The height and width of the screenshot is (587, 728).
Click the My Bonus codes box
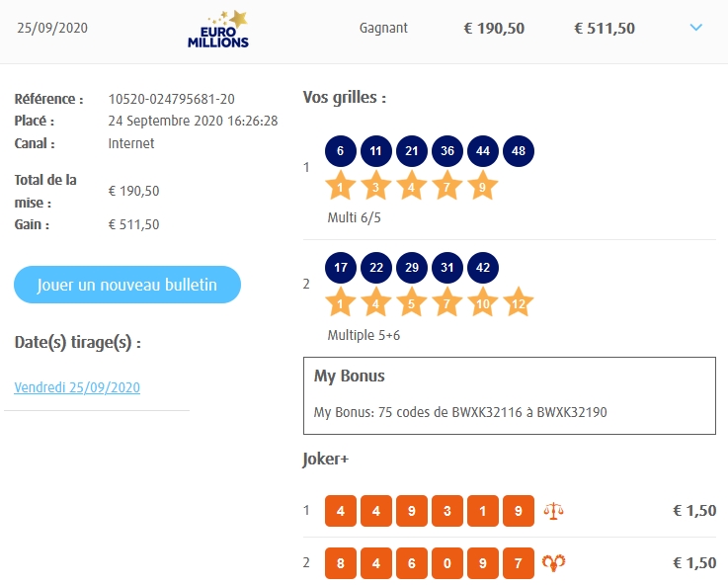[509, 395]
